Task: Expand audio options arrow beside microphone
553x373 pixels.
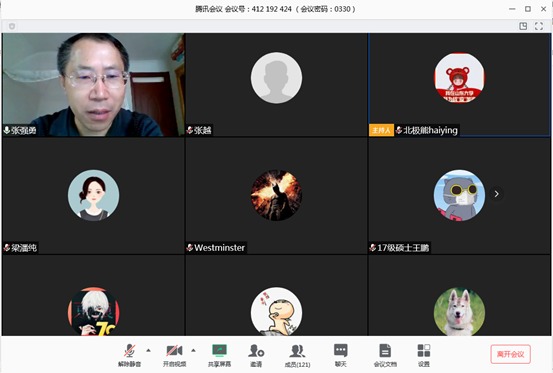Action: [148, 350]
